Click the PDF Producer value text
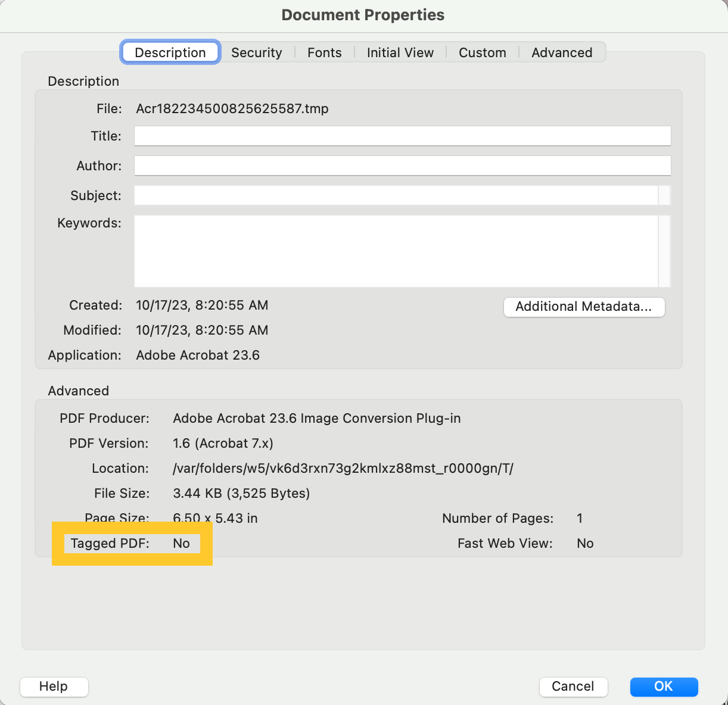 point(316,419)
